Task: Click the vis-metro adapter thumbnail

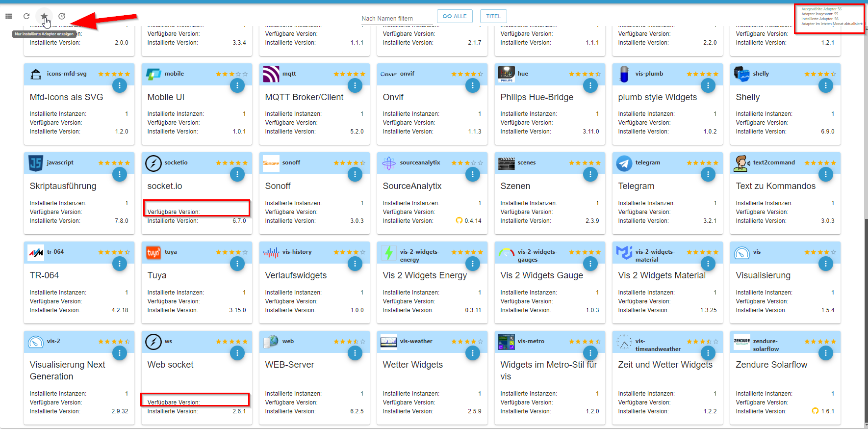Action: coord(507,342)
